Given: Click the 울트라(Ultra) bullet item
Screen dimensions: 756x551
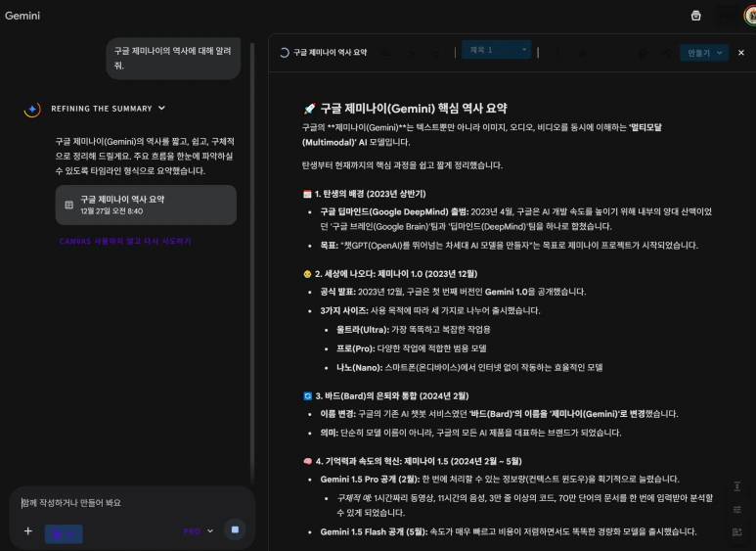Looking at the screenshot, I should [x=413, y=330].
